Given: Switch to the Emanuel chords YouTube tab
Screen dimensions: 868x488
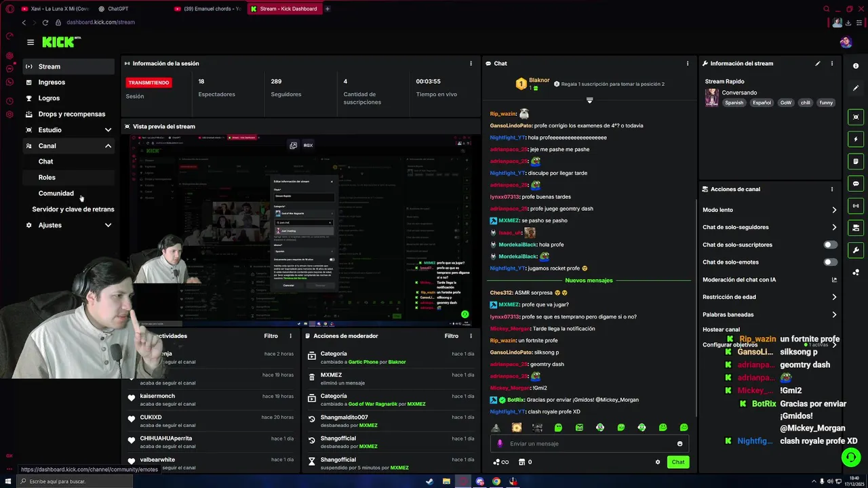Looking at the screenshot, I should (207, 9).
